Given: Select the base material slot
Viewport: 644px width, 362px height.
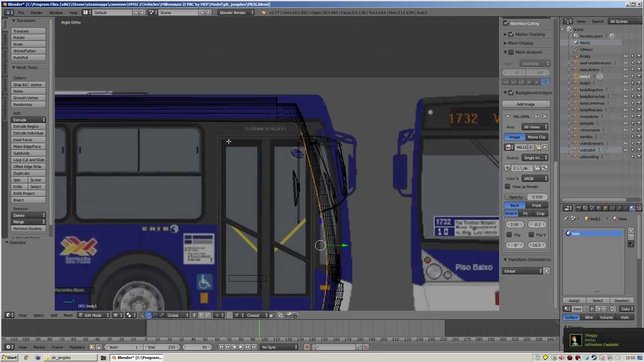Looking at the screenshot, I should (x=594, y=234).
